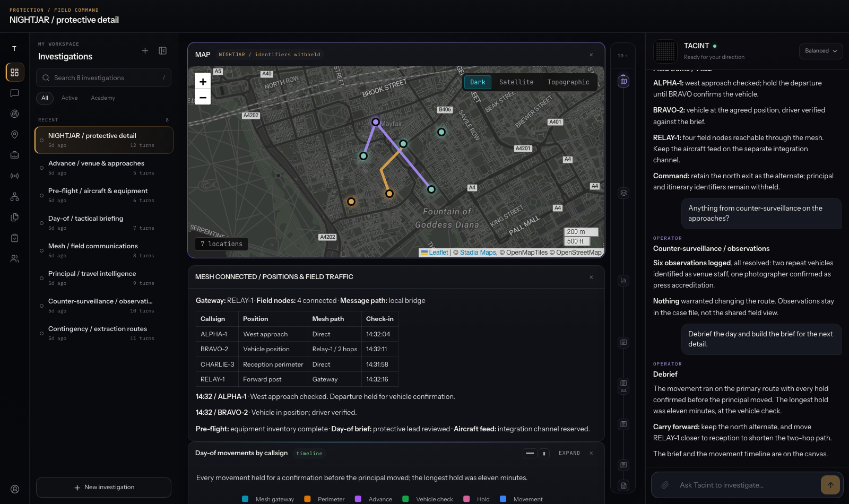Image resolution: width=849 pixels, height=504 pixels.
Task: Open the clipboard checklist icon in sidebar
Action: [15, 238]
